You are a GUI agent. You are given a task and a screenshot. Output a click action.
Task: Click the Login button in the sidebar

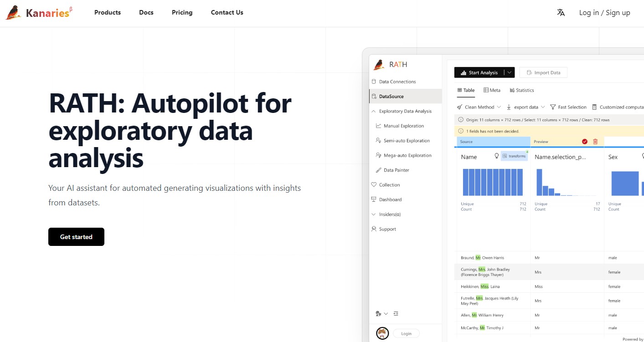pyautogui.click(x=406, y=334)
